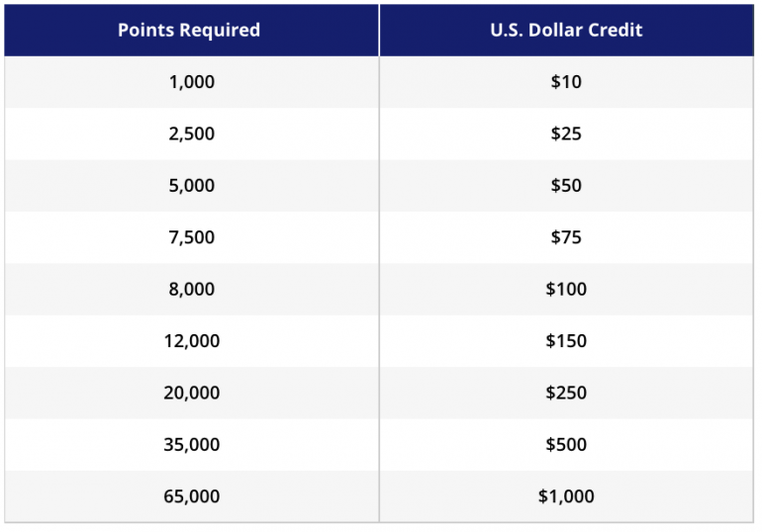
Task: Select the 35,000 points cell
Action: coord(191,445)
